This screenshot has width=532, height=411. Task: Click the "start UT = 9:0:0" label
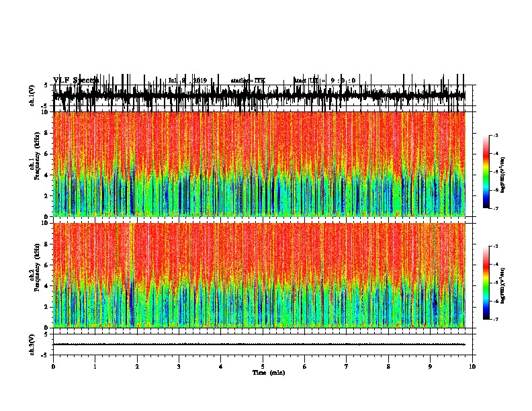pyautogui.click(x=324, y=81)
